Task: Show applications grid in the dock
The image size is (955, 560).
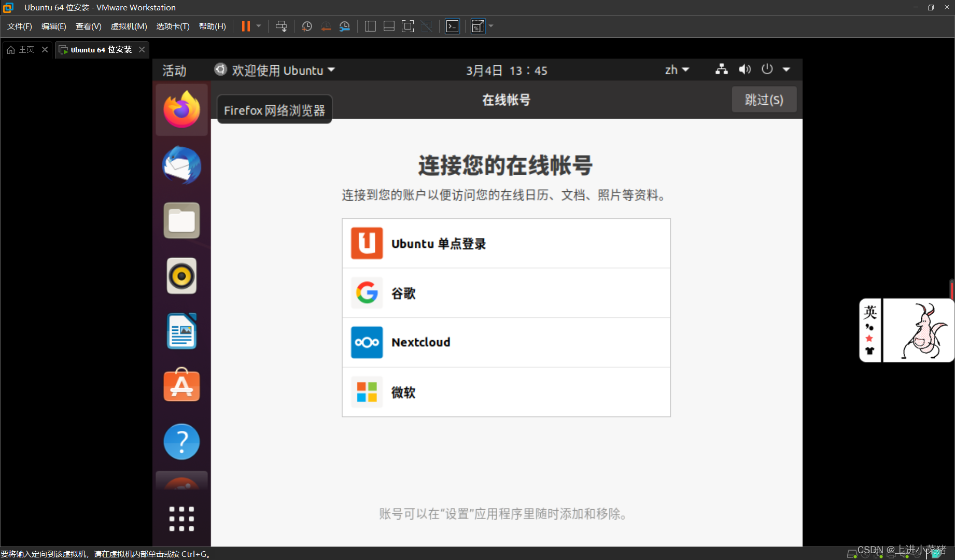Action: [x=181, y=519]
